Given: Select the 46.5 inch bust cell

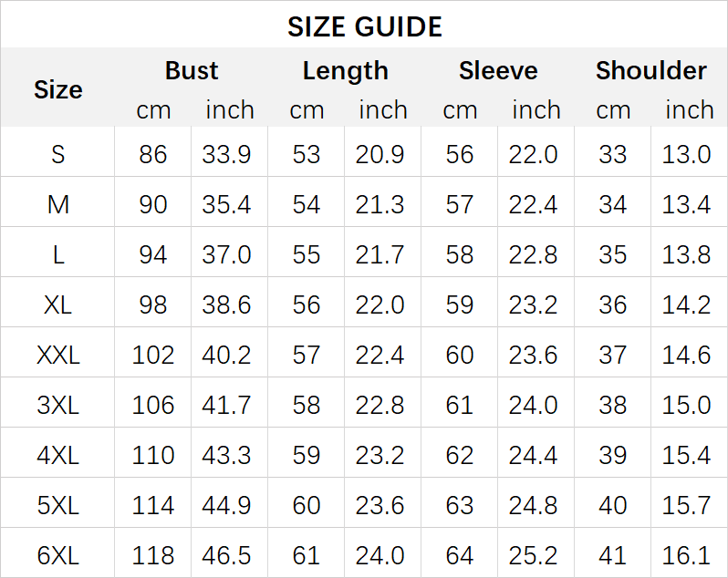Looking at the screenshot, I should [x=227, y=555].
